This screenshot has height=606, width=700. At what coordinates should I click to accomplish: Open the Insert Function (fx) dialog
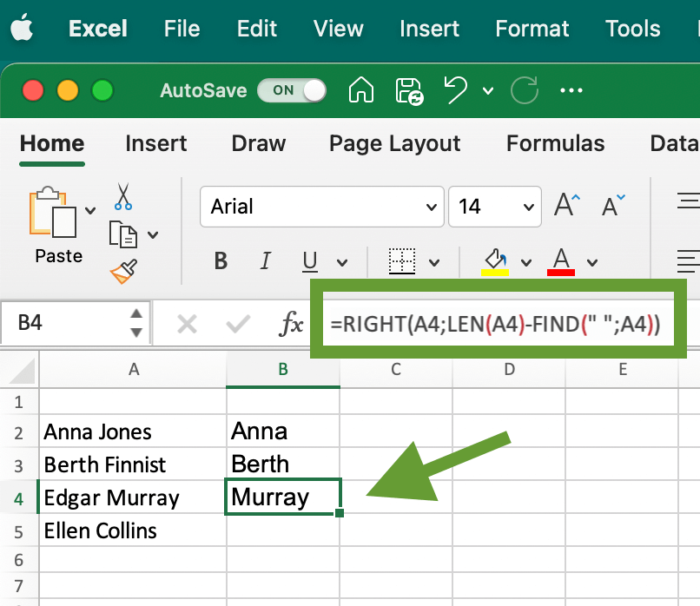click(292, 322)
